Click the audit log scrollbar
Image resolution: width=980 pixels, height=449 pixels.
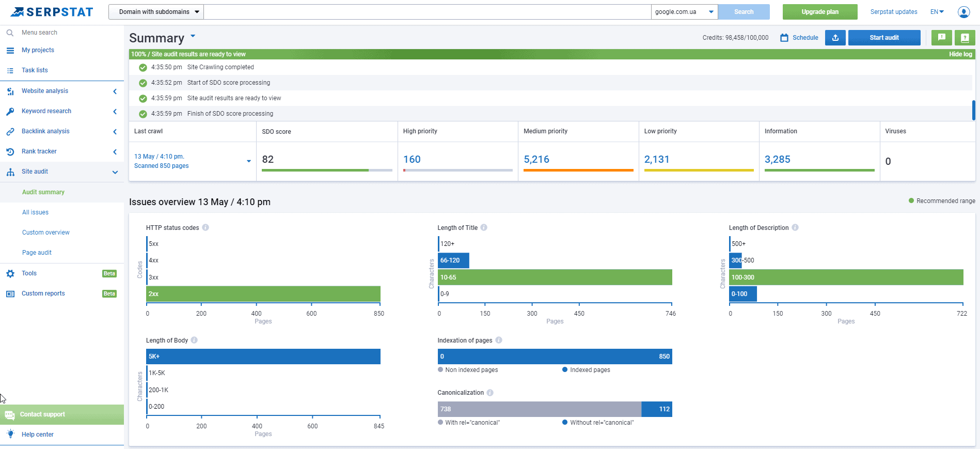(973, 110)
